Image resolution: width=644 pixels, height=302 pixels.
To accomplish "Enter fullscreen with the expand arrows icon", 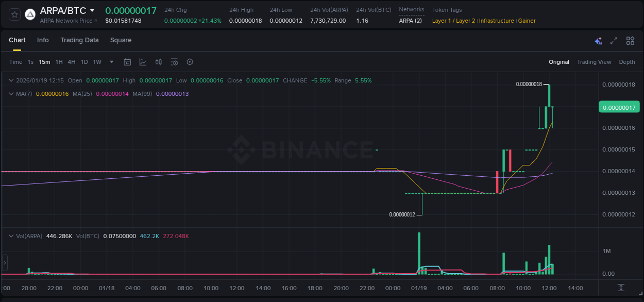I will [614, 40].
